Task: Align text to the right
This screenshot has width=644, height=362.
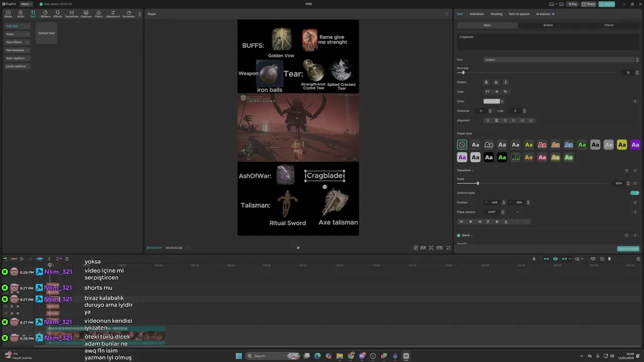Action: (x=505, y=121)
